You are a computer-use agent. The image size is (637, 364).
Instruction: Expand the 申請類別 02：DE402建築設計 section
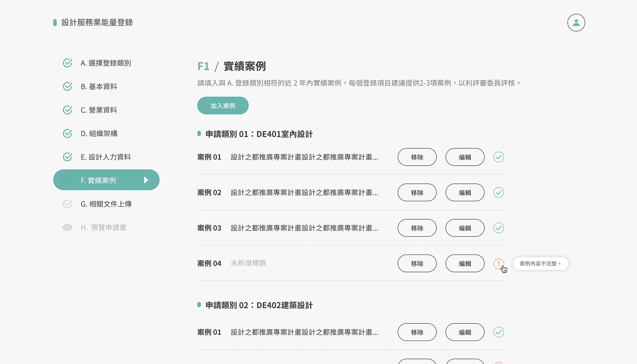(258, 305)
